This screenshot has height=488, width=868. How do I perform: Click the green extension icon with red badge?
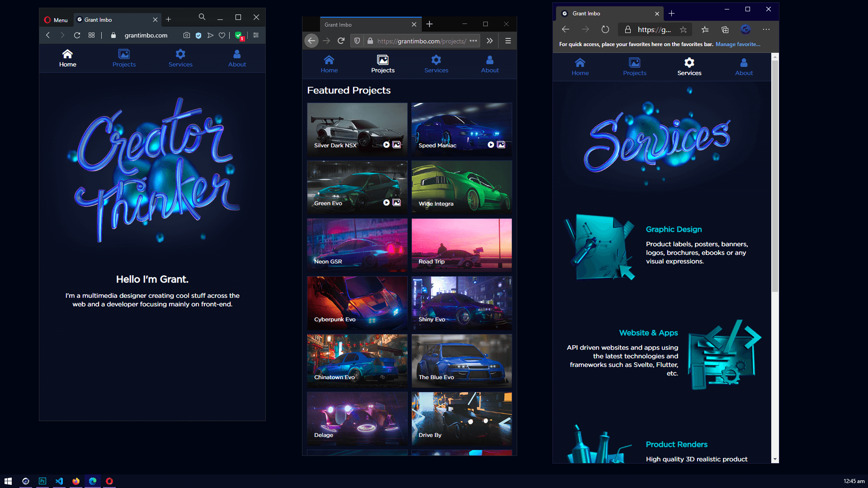[239, 35]
